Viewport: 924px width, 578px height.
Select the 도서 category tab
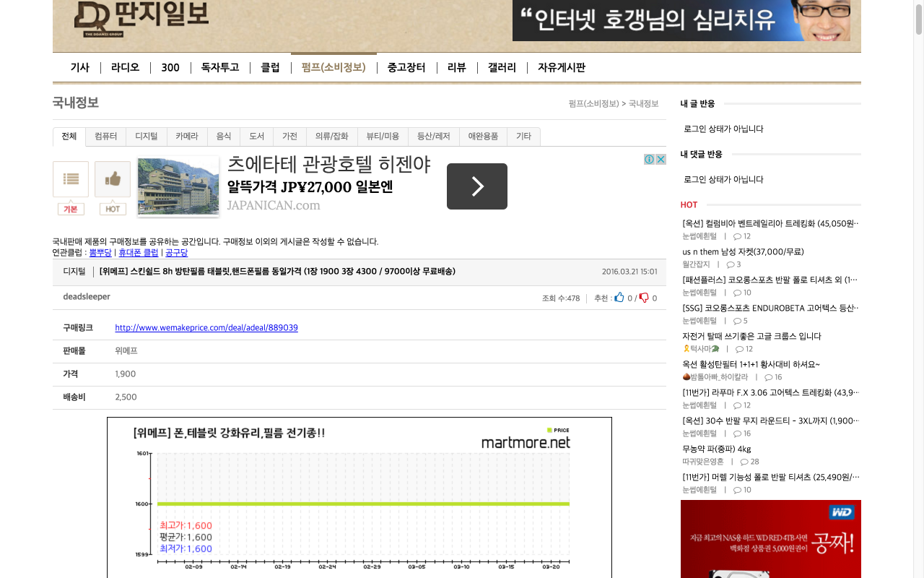pos(257,137)
